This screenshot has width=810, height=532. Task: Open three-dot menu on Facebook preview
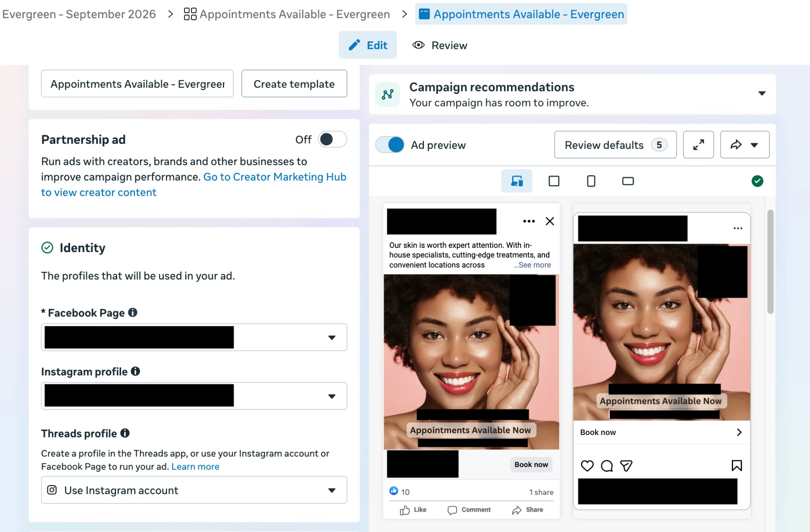tap(529, 221)
